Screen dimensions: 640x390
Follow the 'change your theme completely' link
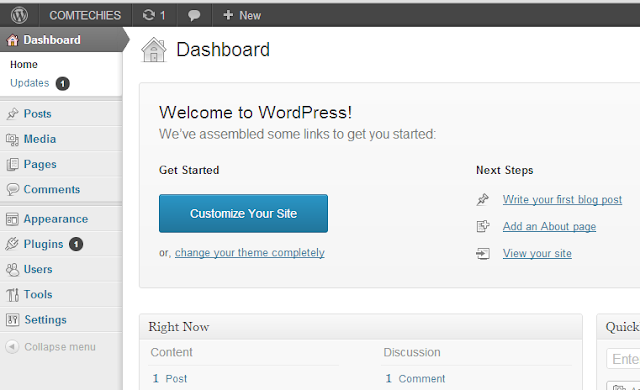coord(250,253)
